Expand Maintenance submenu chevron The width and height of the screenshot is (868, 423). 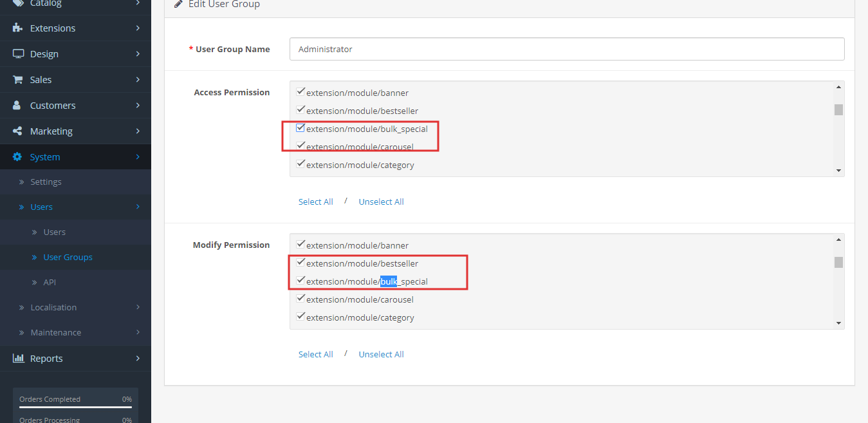pos(138,333)
